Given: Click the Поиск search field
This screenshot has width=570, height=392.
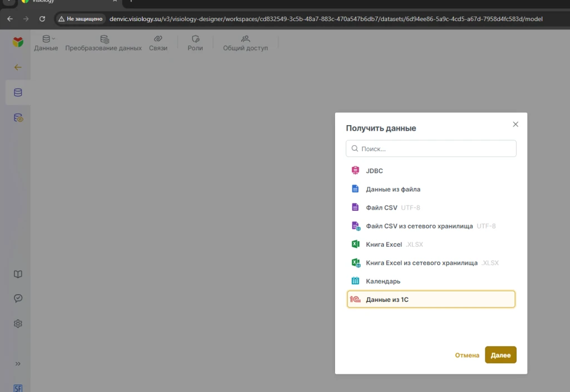Looking at the screenshot, I should (431, 148).
